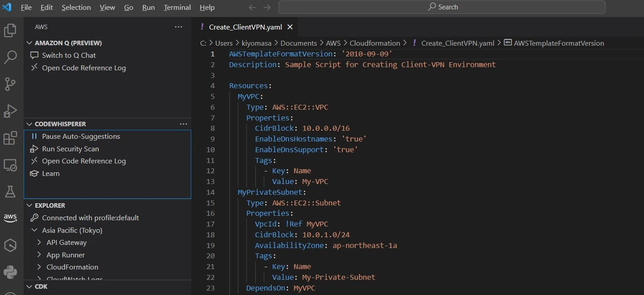This screenshot has width=644, height=295.
Task: Click AWS in the breadcrumb path
Action: click(333, 43)
